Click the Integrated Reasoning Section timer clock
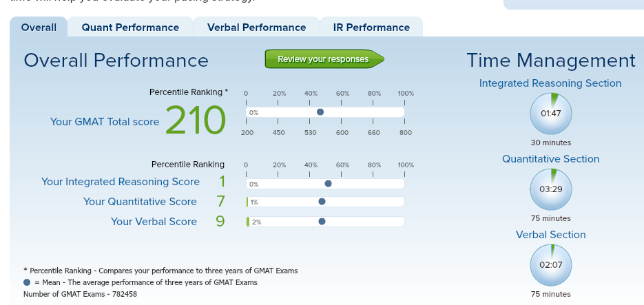Screen dimensions: 644x305 coord(551,114)
